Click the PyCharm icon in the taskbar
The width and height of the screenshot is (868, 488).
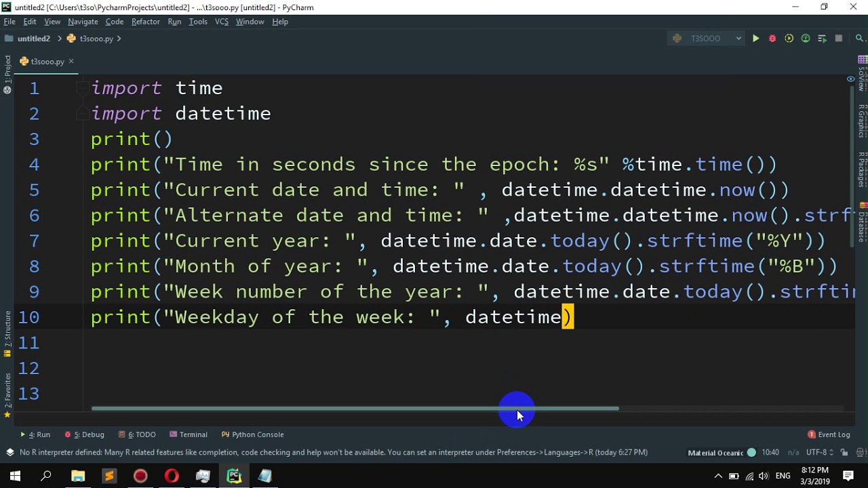click(234, 476)
